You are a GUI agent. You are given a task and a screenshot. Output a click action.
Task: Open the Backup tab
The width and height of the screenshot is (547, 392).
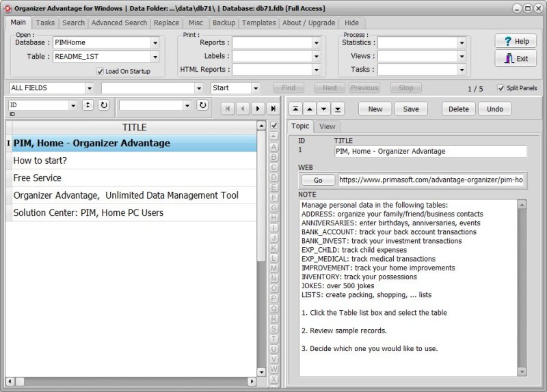click(224, 23)
